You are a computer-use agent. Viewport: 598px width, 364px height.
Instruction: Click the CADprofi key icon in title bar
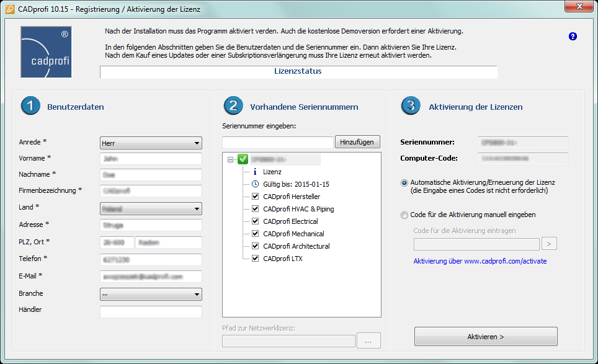pyautogui.click(x=10, y=9)
